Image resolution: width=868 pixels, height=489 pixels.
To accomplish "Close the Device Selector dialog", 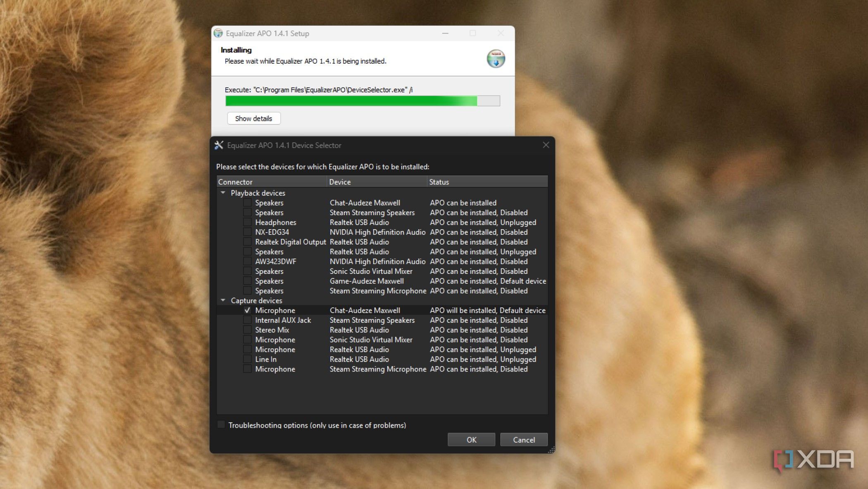I will click(x=546, y=145).
